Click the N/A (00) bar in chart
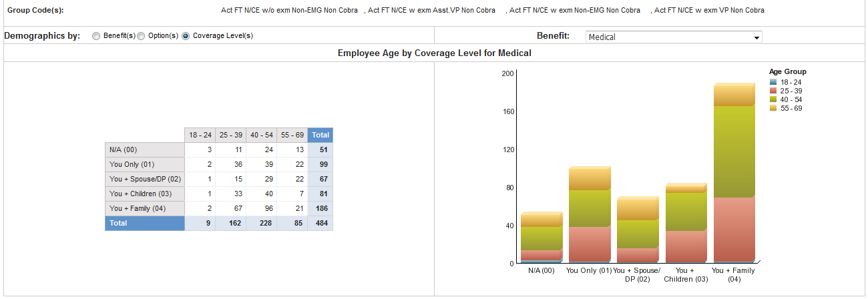This screenshot has height=299, width=868. 541,238
